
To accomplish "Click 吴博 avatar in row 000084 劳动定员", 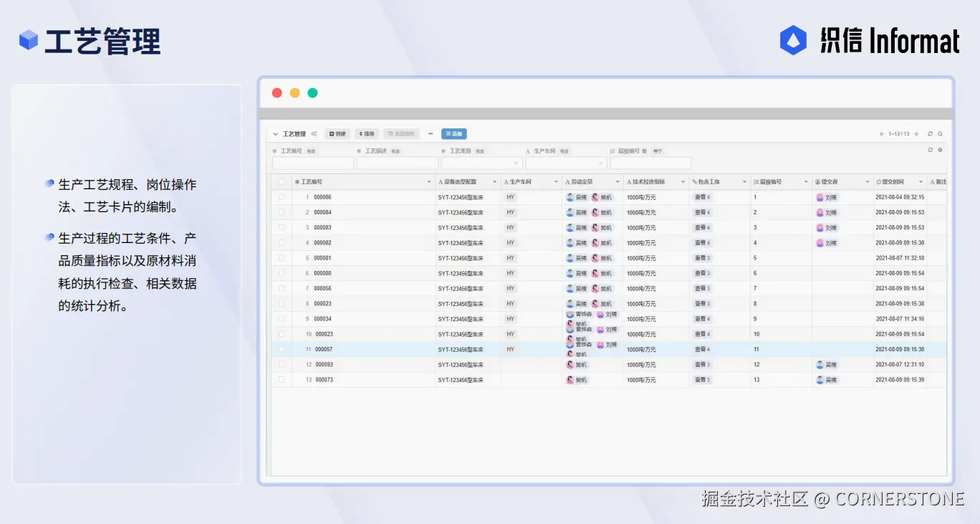I will [570, 212].
